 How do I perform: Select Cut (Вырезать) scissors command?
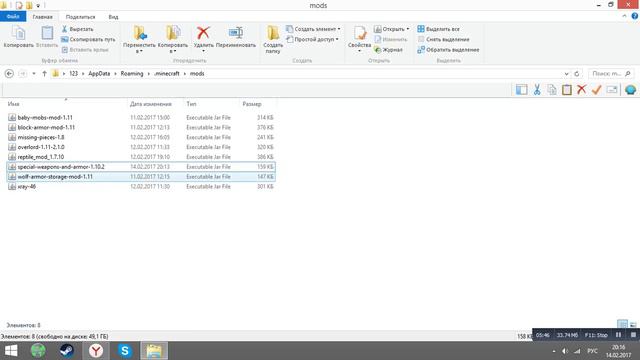77,29
